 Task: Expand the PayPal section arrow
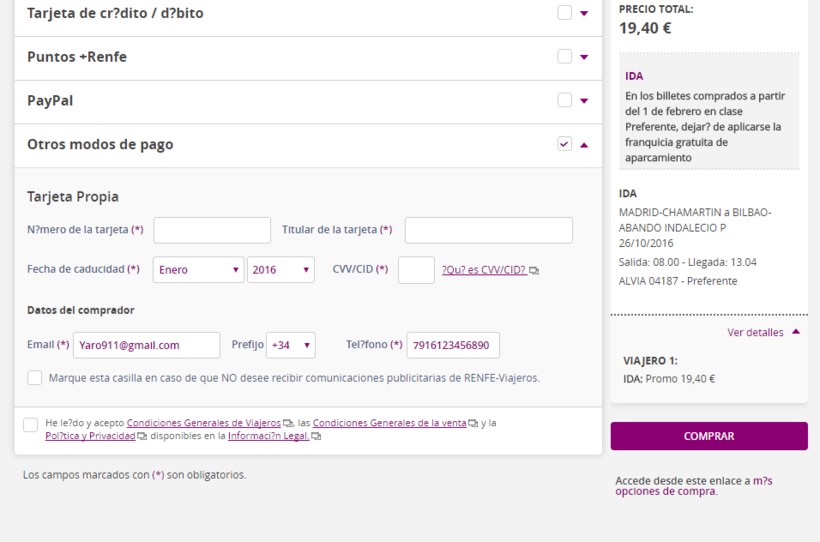coord(584,101)
